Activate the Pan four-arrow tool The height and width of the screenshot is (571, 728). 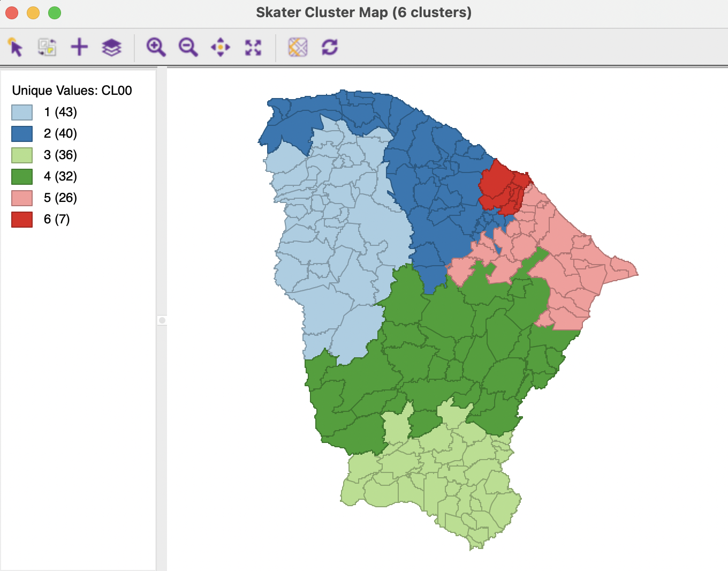click(221, 47)
